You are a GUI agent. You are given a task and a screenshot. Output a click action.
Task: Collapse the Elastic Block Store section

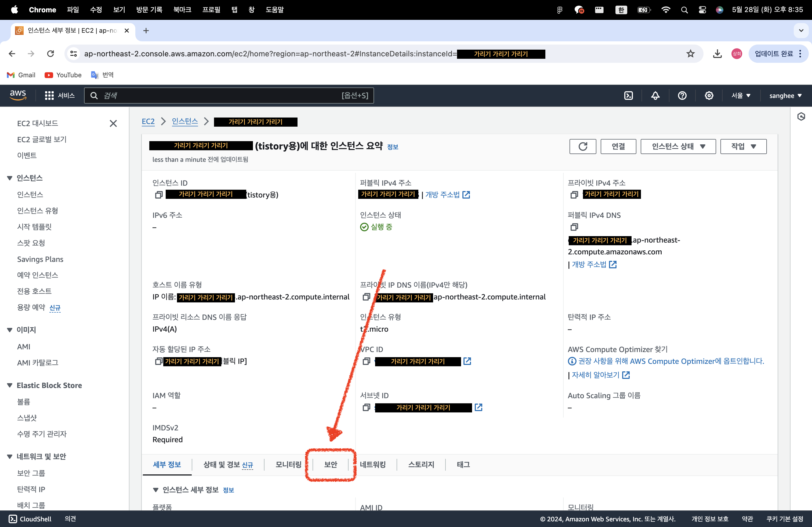[10, 385]
